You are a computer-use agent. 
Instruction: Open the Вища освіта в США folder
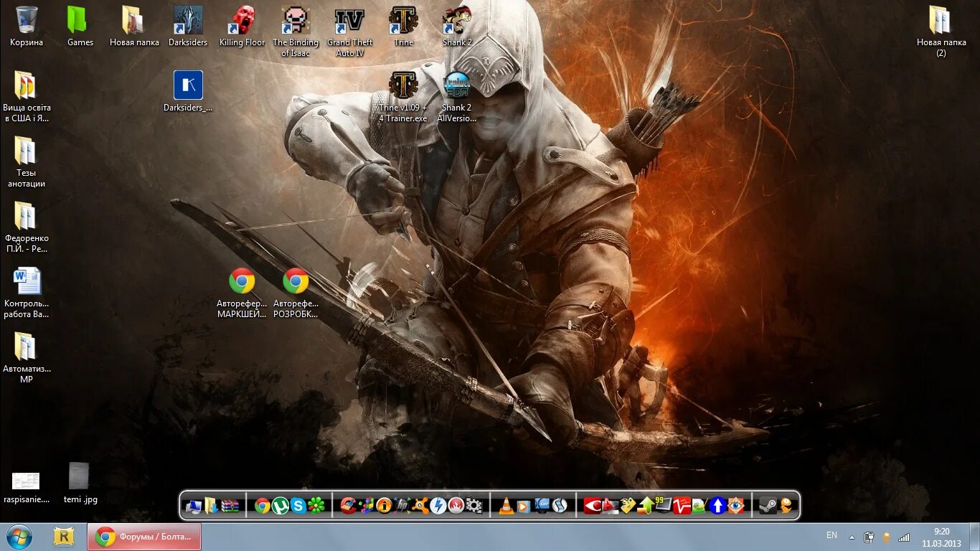[x=27, y=96]
